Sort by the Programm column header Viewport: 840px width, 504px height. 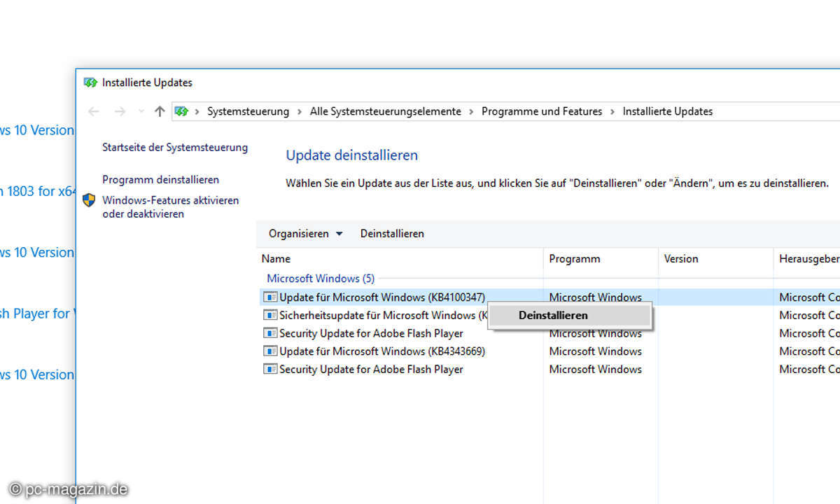pos(601,259)
